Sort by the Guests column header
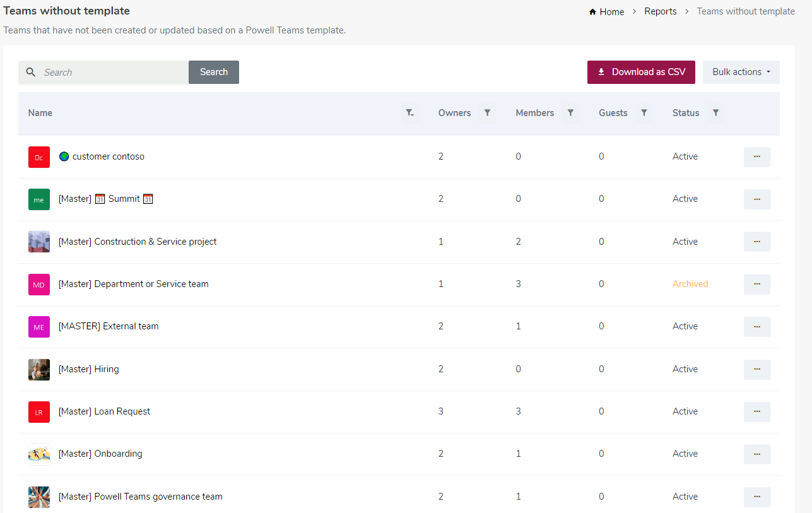Viewport: 812px width, 513px height. pyautogui.click(x=613, y=113)
